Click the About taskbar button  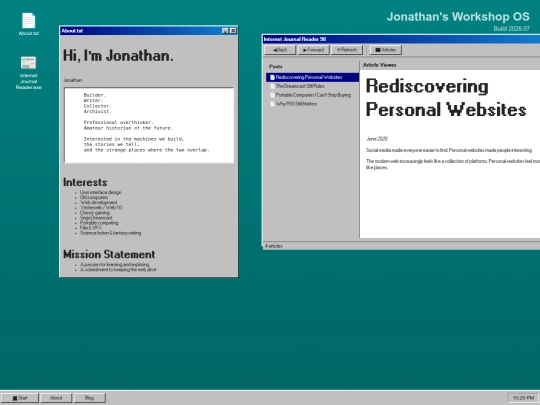point(56,398)
